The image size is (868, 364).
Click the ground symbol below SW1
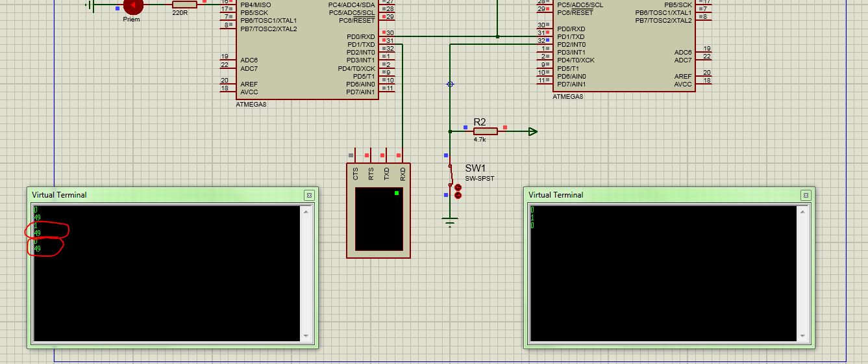[450, 222]
